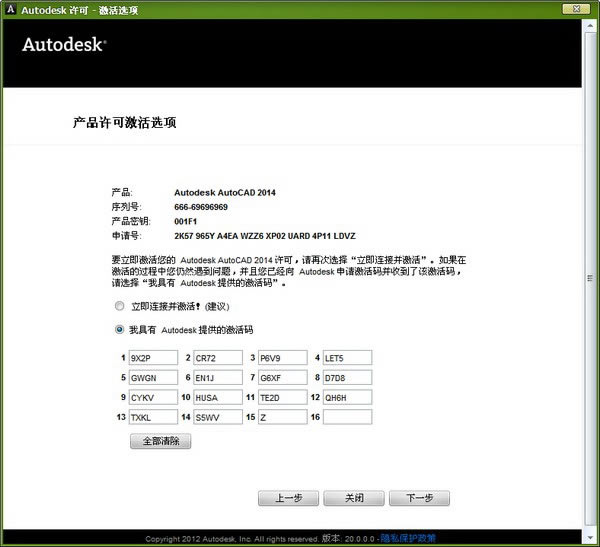Go back with the 上一步 button
Screen dimensions: 600x547
tap(287, 498)
